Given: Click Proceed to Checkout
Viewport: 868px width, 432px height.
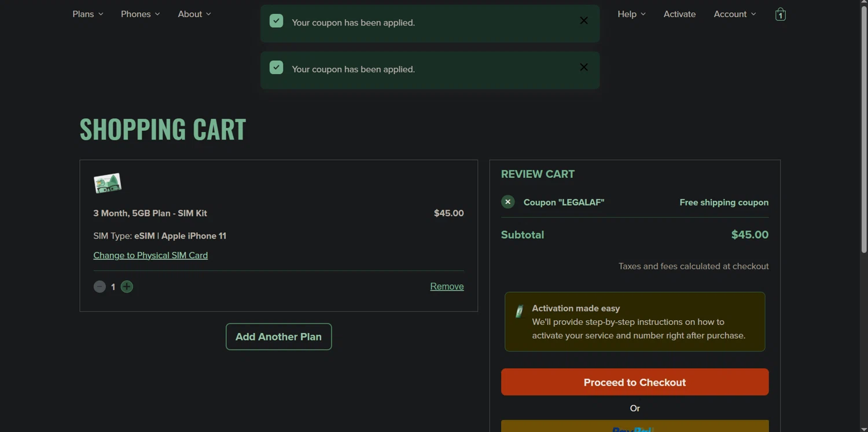Looking at the screenshot, I should 635,382.
